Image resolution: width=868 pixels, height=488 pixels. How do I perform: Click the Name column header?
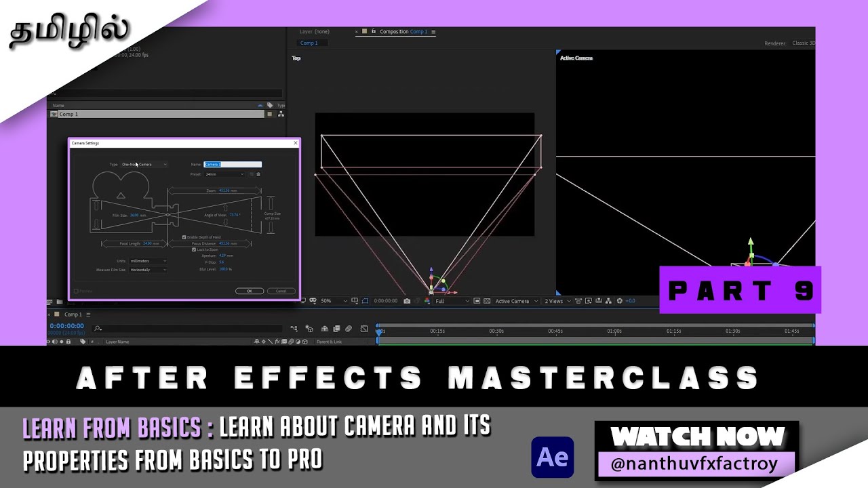click(58, 106)
